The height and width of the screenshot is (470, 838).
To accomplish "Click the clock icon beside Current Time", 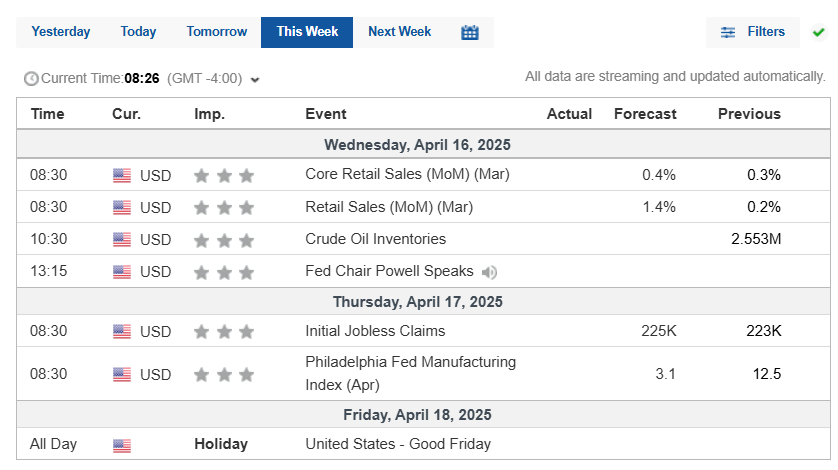I will coord(30,78).
